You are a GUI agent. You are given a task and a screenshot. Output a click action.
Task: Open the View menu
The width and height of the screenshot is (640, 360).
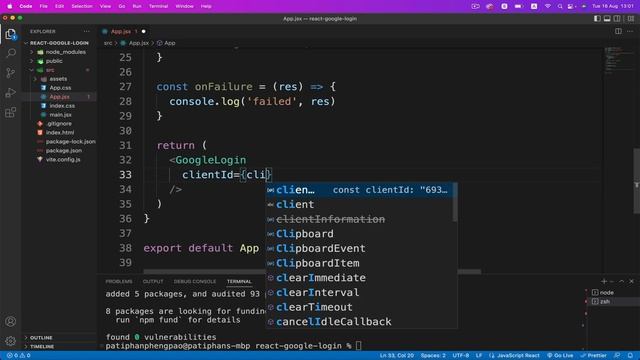coord(105,6)
